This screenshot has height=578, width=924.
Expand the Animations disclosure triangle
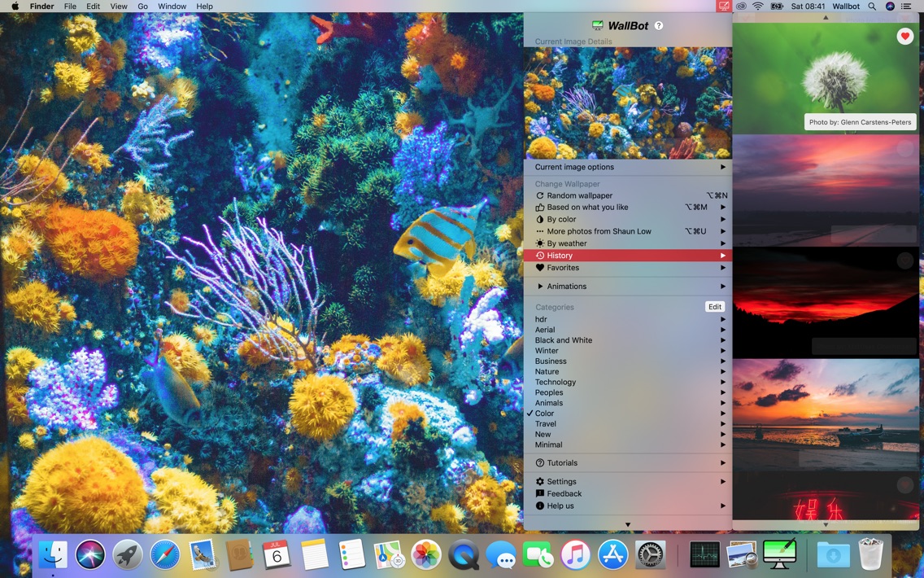[541, 286]
